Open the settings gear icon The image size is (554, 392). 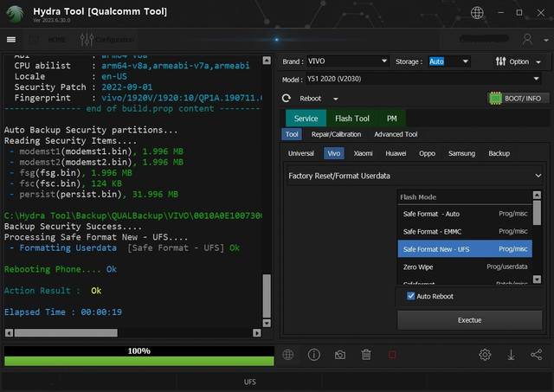485,355
